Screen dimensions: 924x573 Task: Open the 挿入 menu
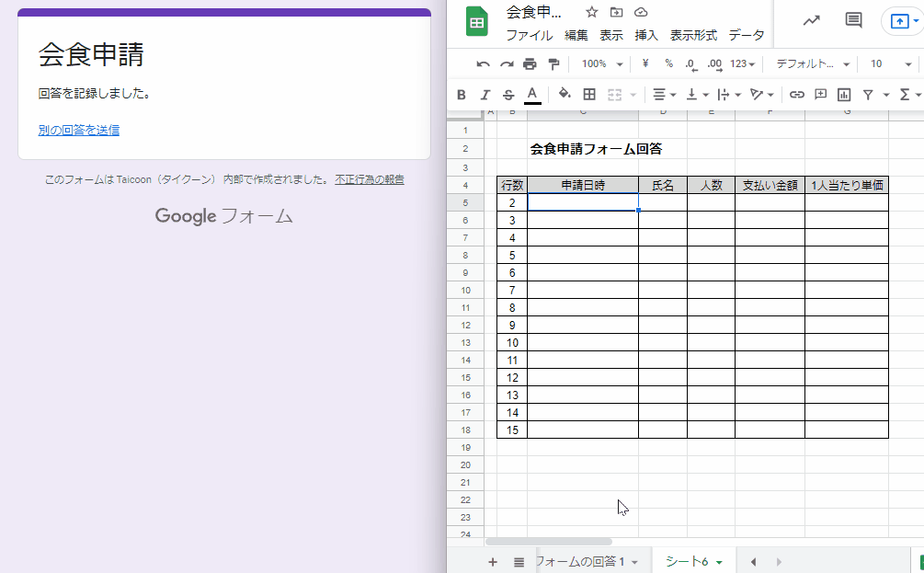pyautogui.click(x=645, y=34)
